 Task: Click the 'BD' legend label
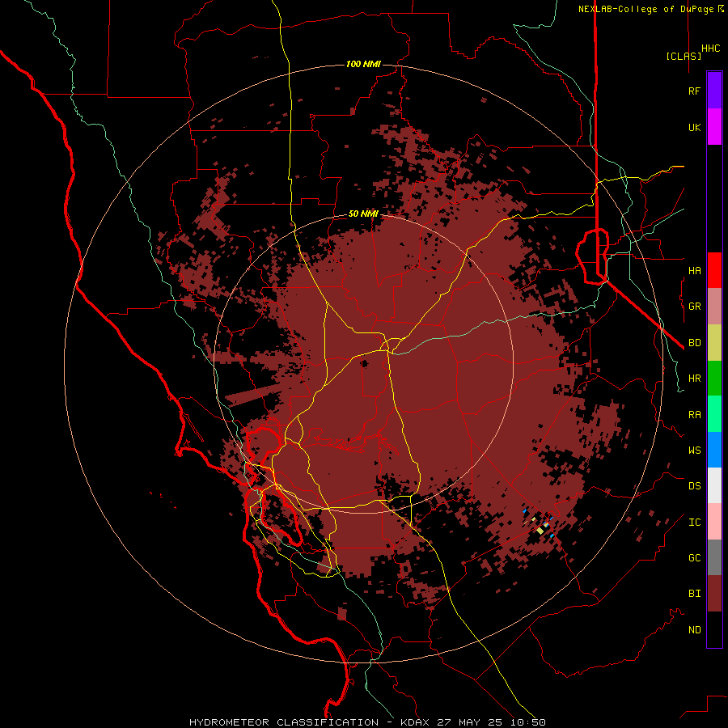[694, 343]
